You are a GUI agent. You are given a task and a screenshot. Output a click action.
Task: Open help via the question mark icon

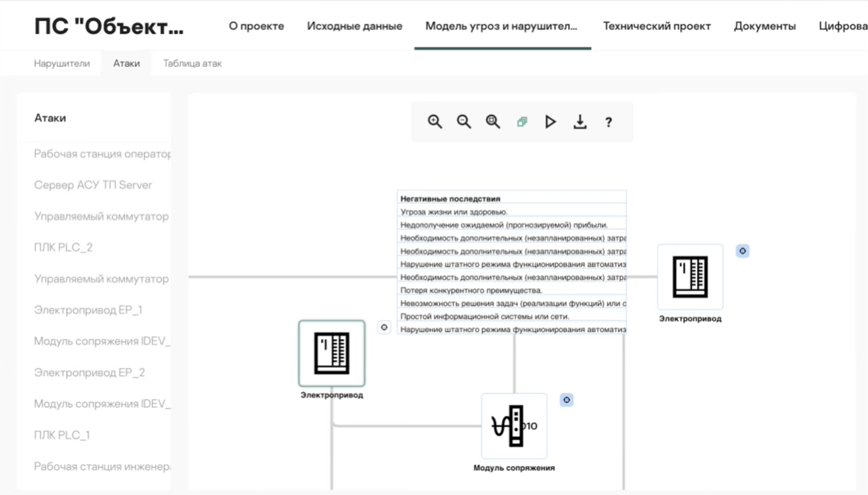[609, 122]
